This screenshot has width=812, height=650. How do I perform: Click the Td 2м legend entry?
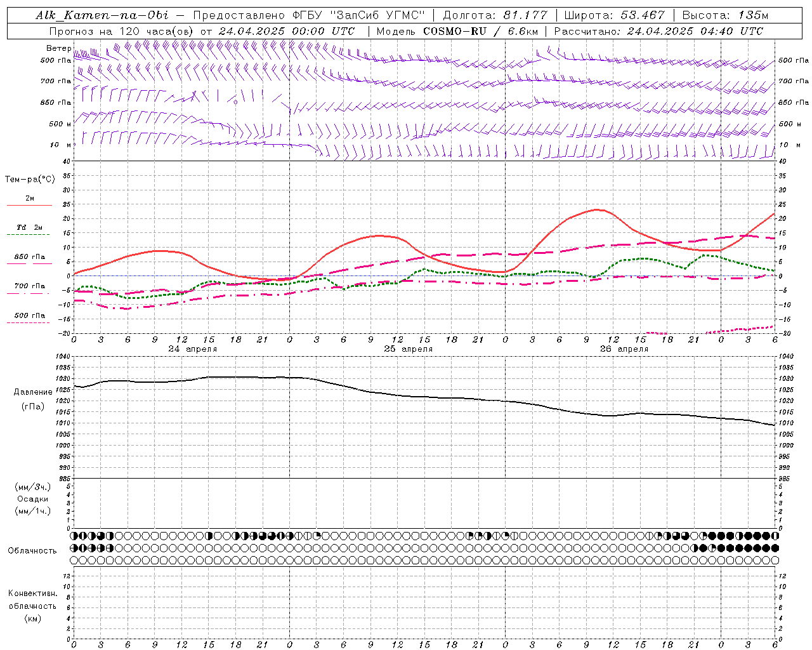(29, 227)
